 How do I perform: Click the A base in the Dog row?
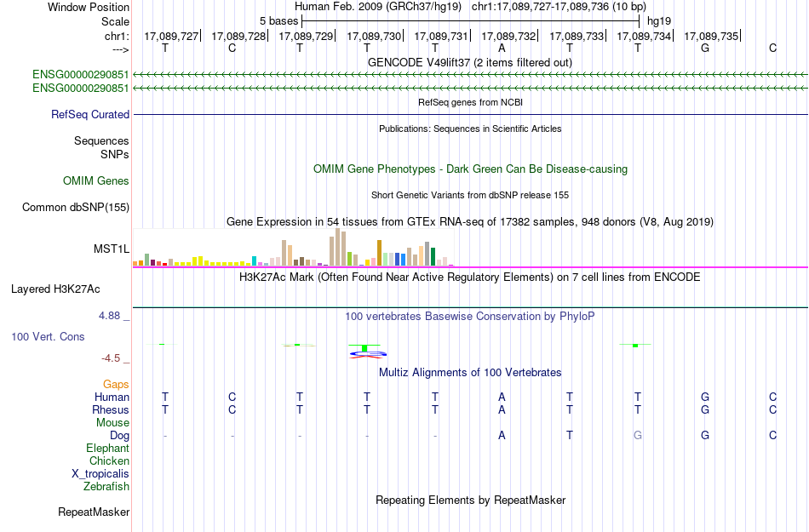click(502, 435)
